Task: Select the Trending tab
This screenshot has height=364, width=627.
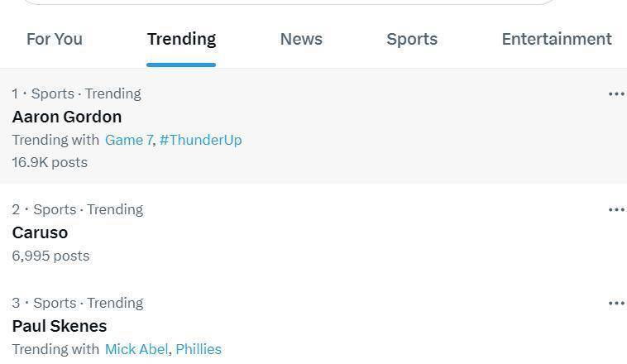Action: pos(181,39)
